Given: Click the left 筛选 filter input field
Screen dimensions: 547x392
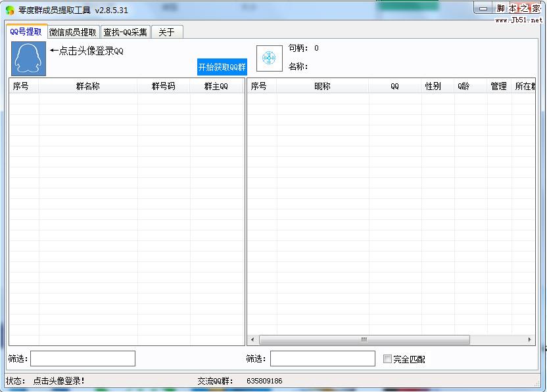Looking at the screenshot, I should pyautogui.click(x=83, y=359).
